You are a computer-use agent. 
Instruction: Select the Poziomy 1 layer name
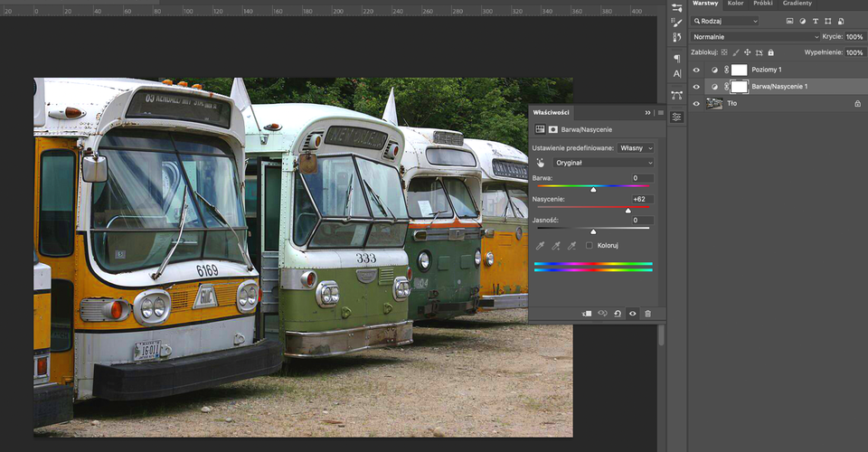pos(766,70)
